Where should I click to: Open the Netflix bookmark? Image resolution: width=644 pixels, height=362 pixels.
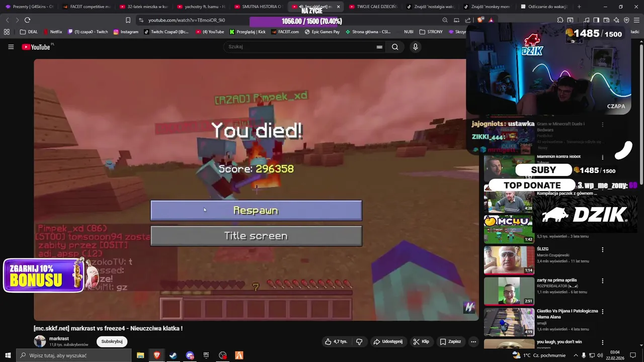[53, 32]
